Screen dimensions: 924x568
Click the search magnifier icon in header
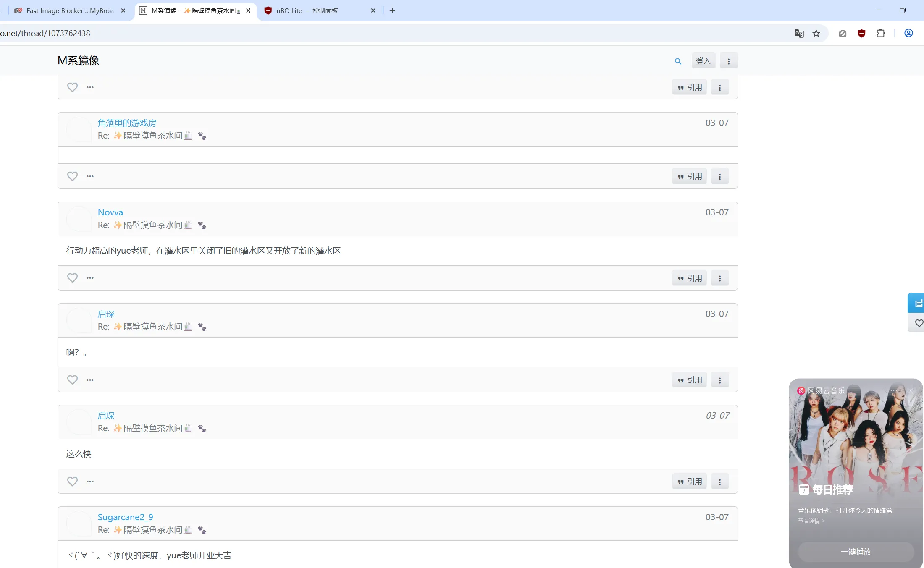pyautogui.click(x=678, y=61)
